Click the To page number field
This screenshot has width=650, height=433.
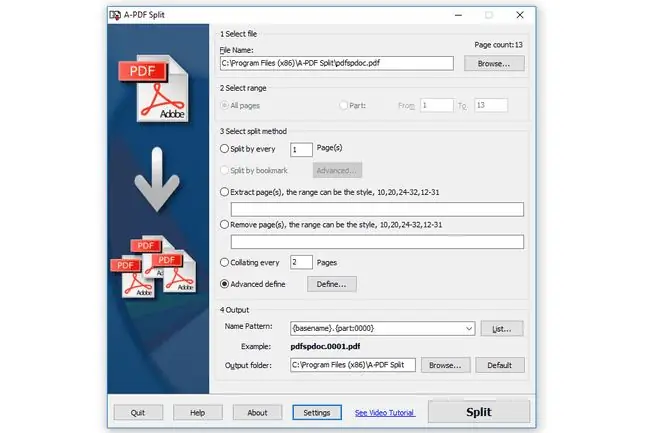(491, 105)
